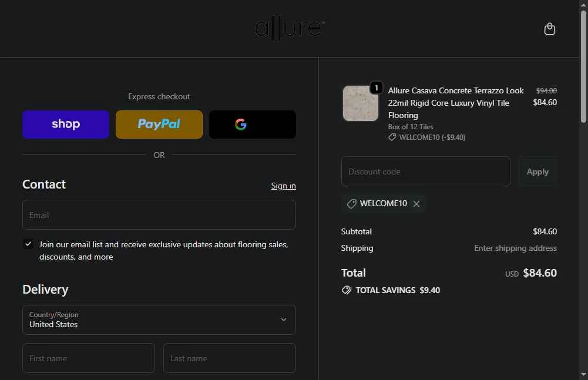Viewport: 588px width, 380px height.
Task: Focus the Email input field
Action: point(159,214)
